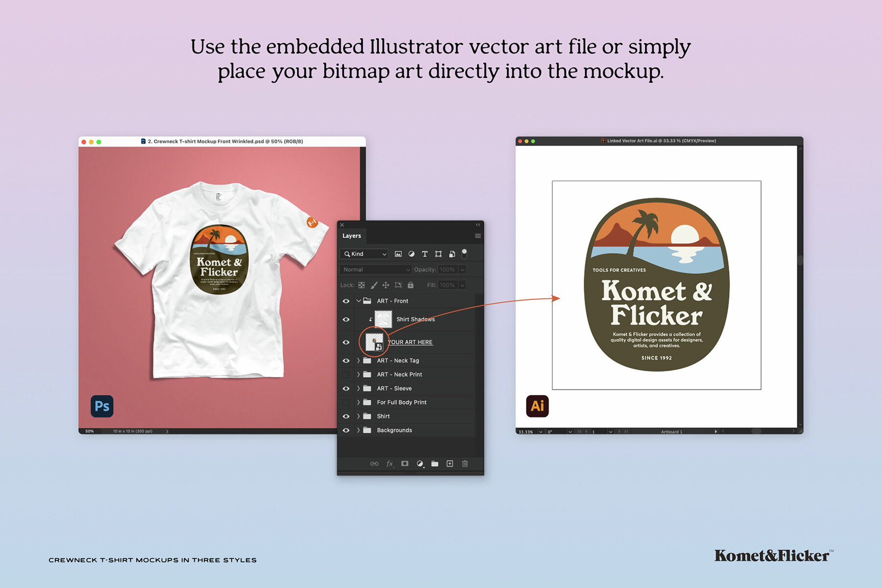Create a new group folder
The width and height of the screenshot is (882, 588).
(435, 464)
